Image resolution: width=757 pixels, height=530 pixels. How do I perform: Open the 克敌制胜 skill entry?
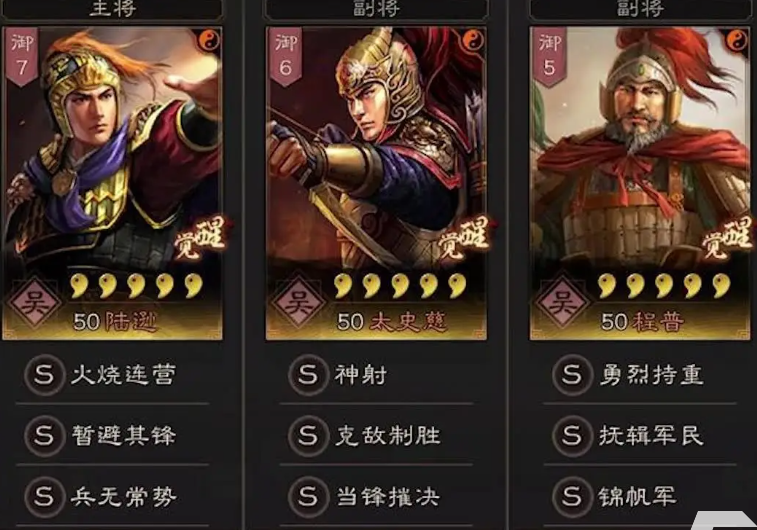pos(377,436)
